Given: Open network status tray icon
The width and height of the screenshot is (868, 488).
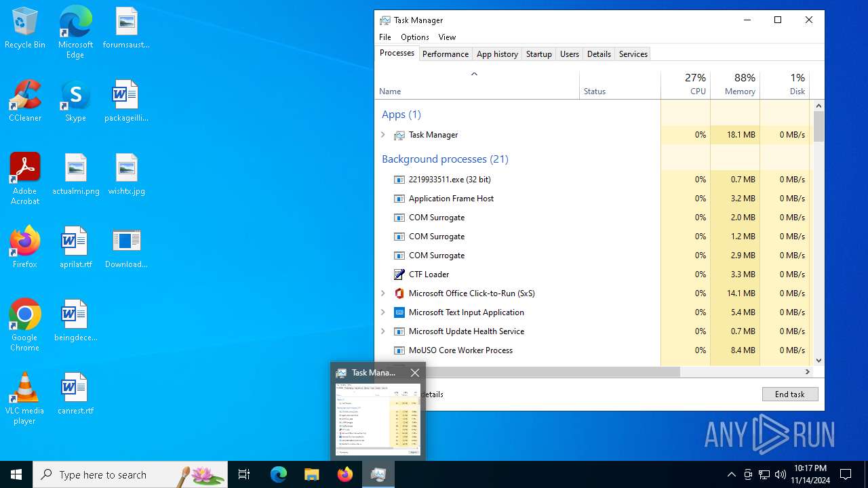Looking at the screenshot, I should point(764,474).
